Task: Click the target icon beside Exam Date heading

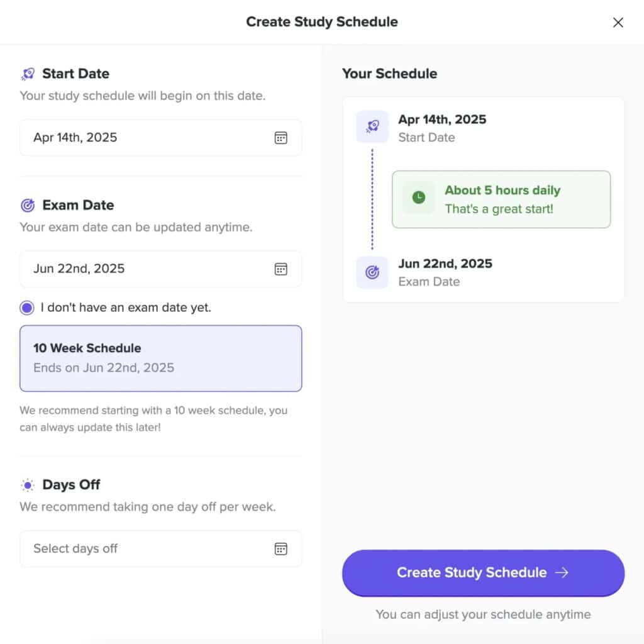Action: pos(28,206)
